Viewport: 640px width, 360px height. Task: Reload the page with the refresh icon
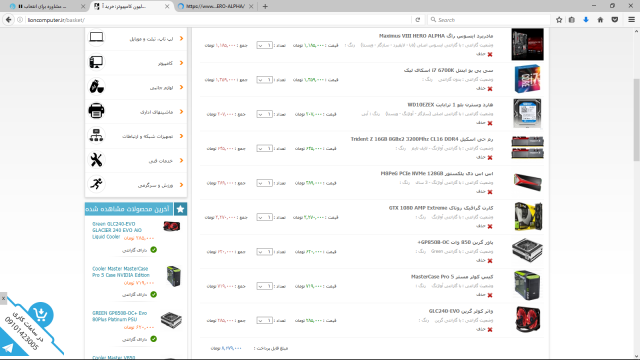click(x=418, y=20)
